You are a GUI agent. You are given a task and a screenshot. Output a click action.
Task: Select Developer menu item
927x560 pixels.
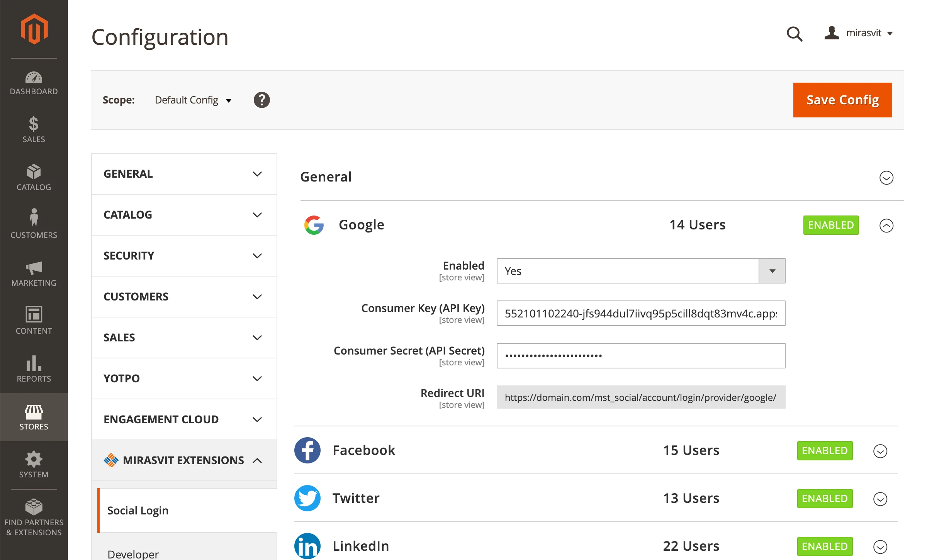133,554
